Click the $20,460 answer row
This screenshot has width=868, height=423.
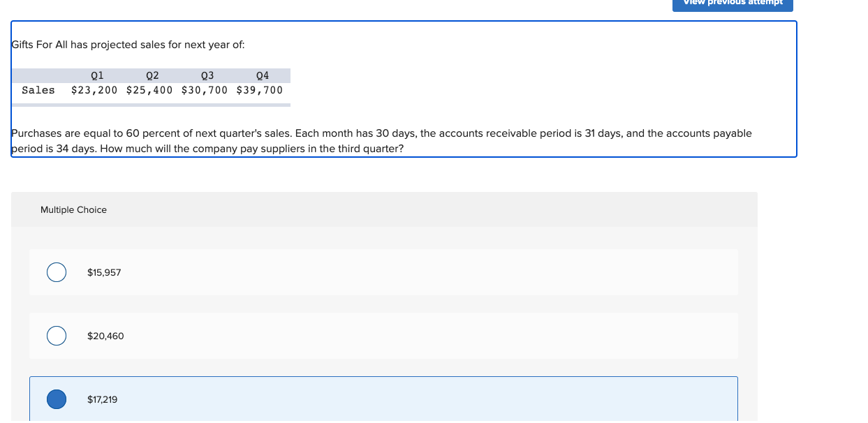click(384, 336)
